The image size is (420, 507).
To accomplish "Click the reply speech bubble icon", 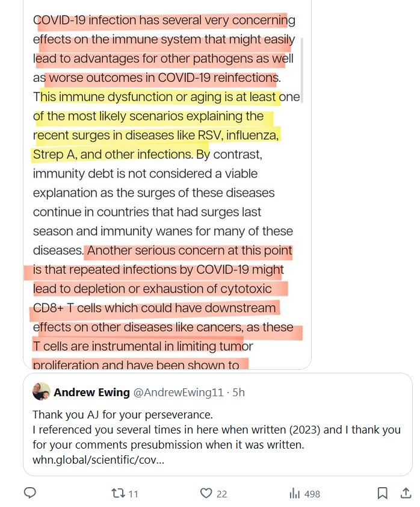I will [x=31, y=493].
